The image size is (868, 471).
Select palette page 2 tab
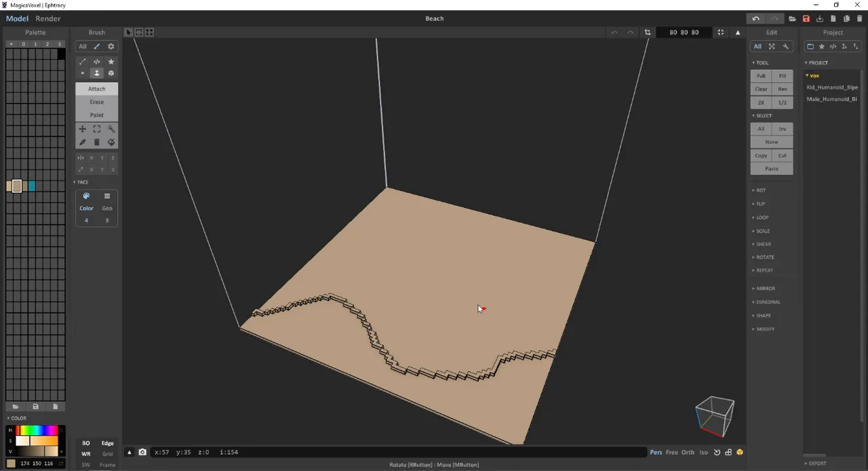tap(47, 44)
